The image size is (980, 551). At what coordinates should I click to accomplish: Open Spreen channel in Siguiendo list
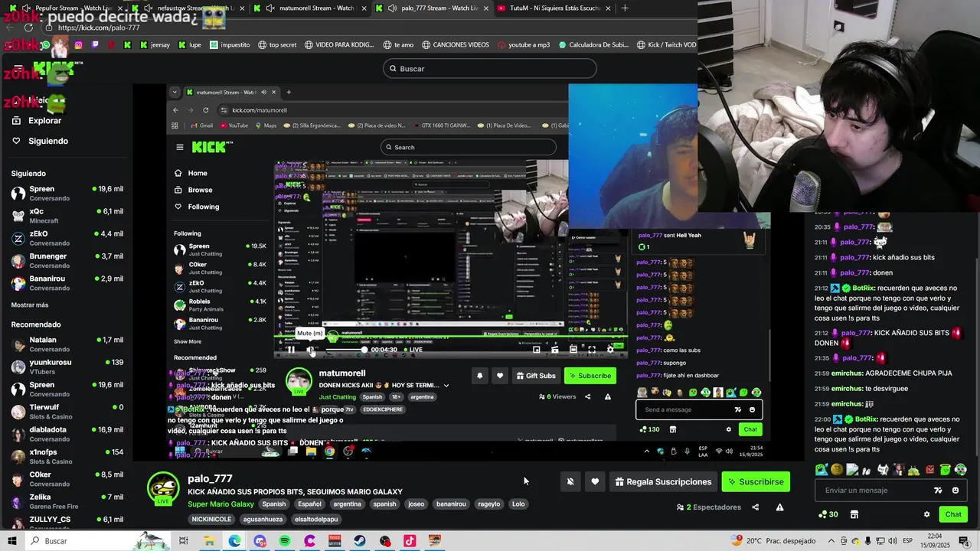[x=67, y=193]
